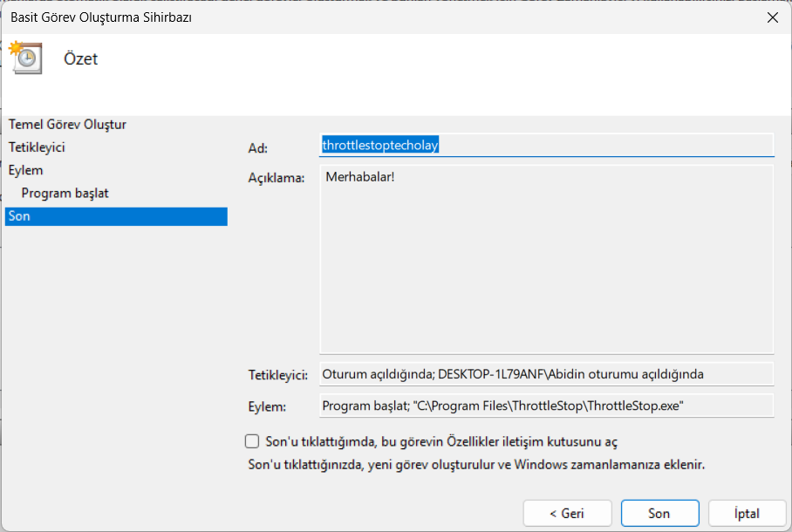The width and height of the screenshot is (792, 532).
Task: Click the Tetikleyici summary field
Action: [547, 374]
